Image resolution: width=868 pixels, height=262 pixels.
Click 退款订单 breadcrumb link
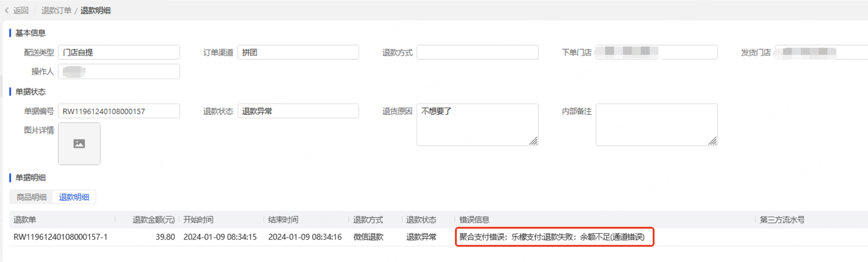(56, 10)
